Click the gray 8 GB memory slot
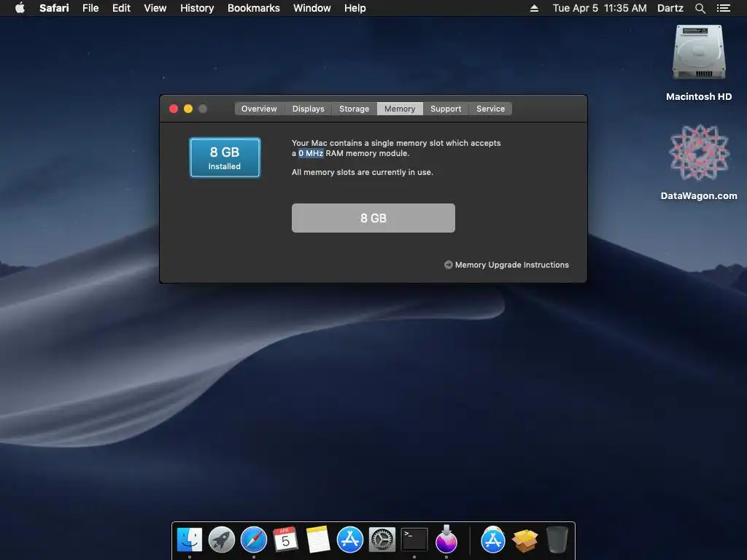The image size is (747, 560). pos(373,218)
